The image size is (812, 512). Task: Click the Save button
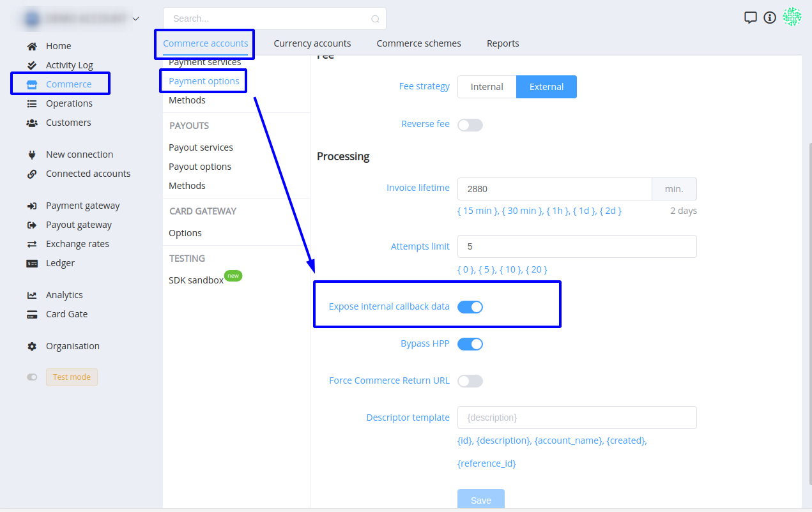pyautogui.click(x=481, y=500)
